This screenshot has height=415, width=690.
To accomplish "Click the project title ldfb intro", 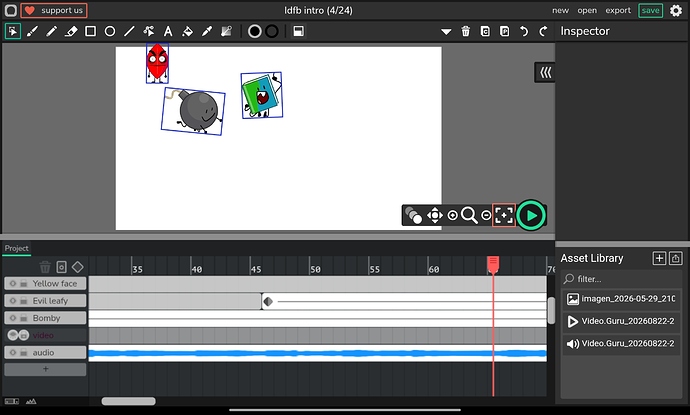I will (x=318, y=10).
